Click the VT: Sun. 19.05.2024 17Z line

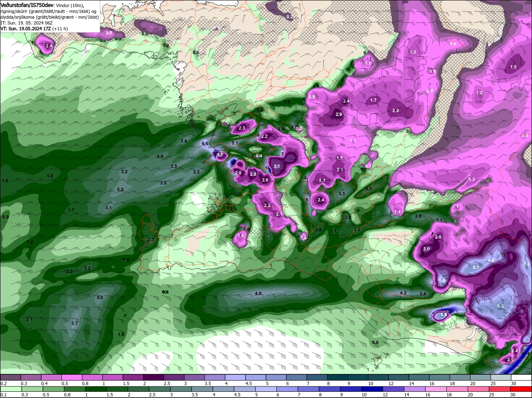(26, 29)
